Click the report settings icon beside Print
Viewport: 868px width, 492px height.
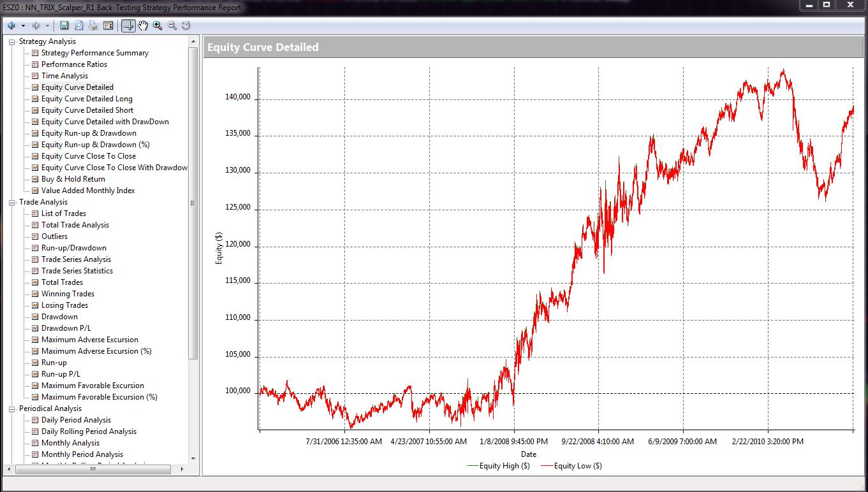click(x=108, y=25)
